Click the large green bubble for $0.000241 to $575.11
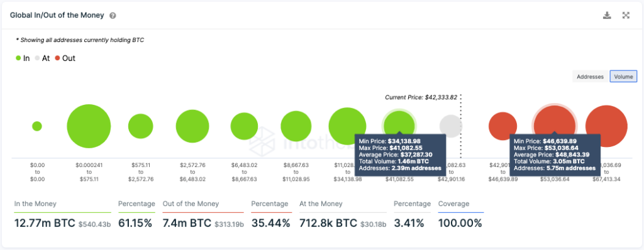Image resolution: width=644 pixels, height=250 pixels. [89, 126]
